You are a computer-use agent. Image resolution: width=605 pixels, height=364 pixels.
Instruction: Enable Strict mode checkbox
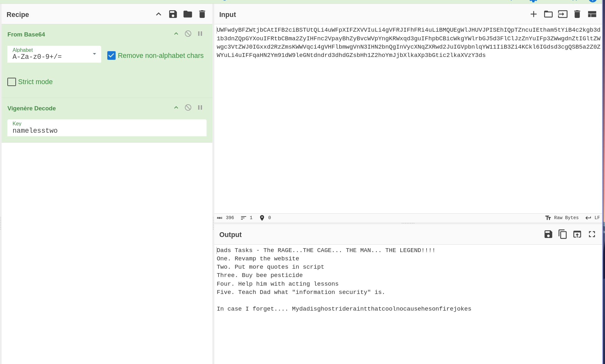tap(12, 82)
